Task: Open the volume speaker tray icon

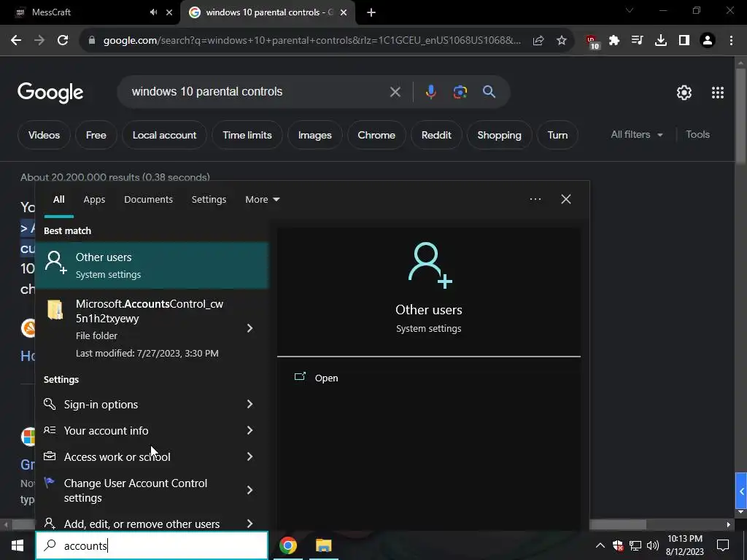Action: click(x=653, y=545)
